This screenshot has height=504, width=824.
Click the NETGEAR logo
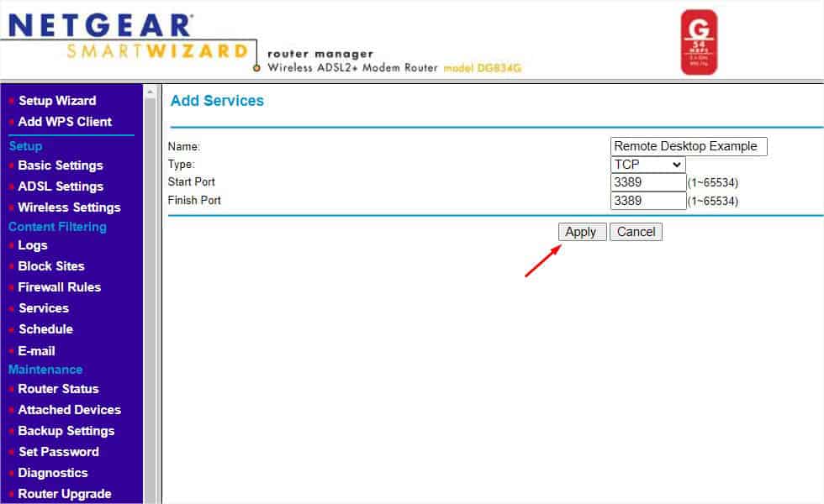(100, 25)
